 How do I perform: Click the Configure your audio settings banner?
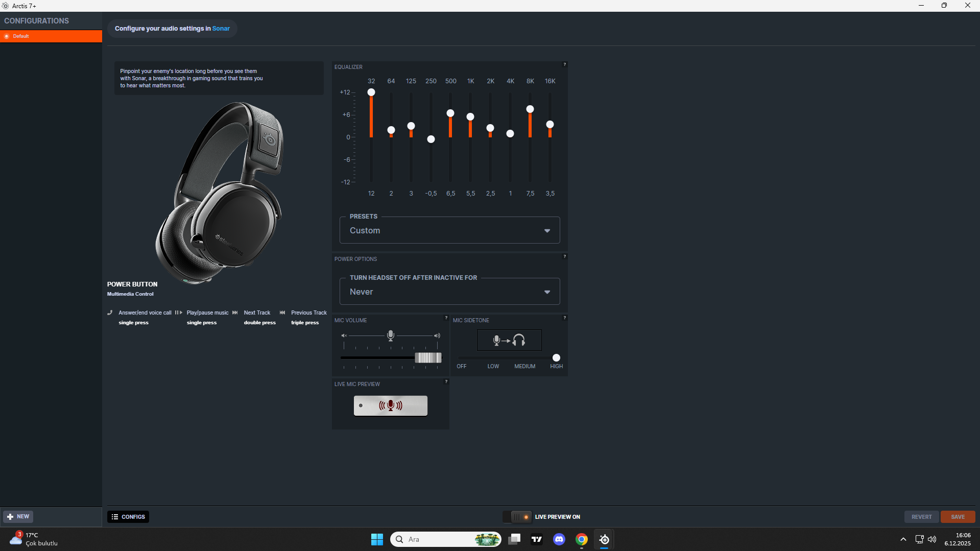pyautogui.click(x=172, y=29)
